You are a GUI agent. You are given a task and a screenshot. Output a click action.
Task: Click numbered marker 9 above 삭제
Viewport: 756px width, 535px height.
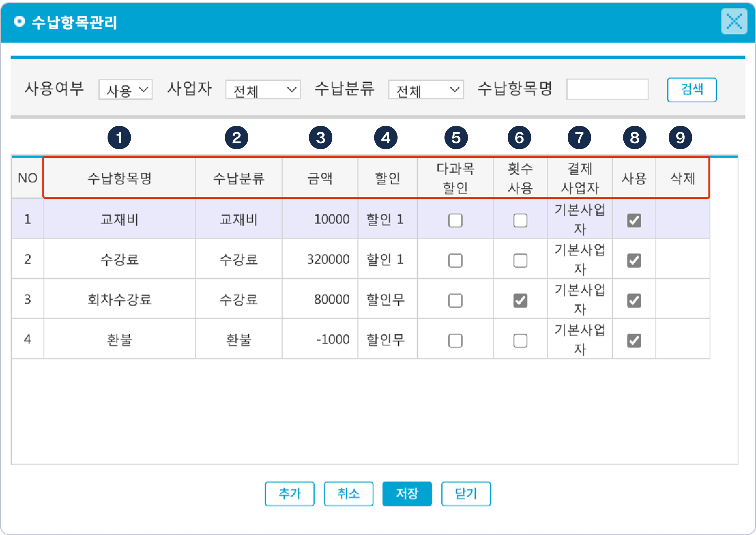(680, 138)
